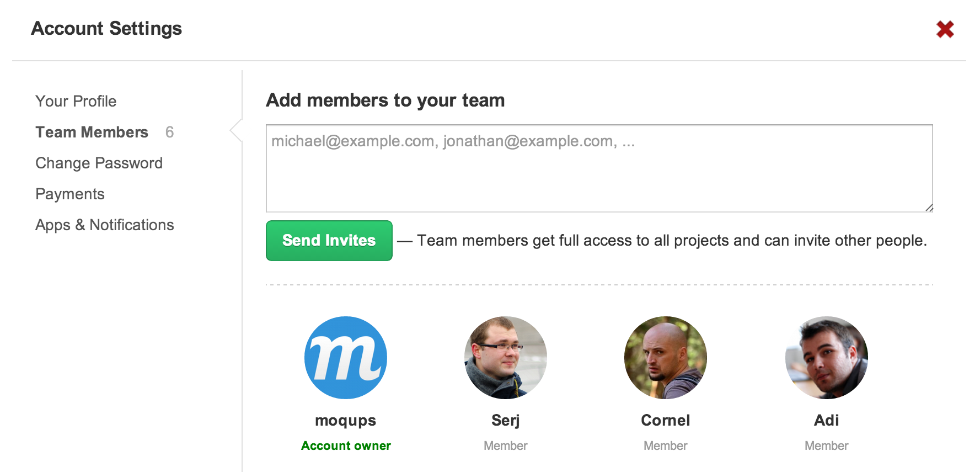This screenshot has height=472, width=980.
Task: Click the textarea resize handle corner
Action: (929, 208)
